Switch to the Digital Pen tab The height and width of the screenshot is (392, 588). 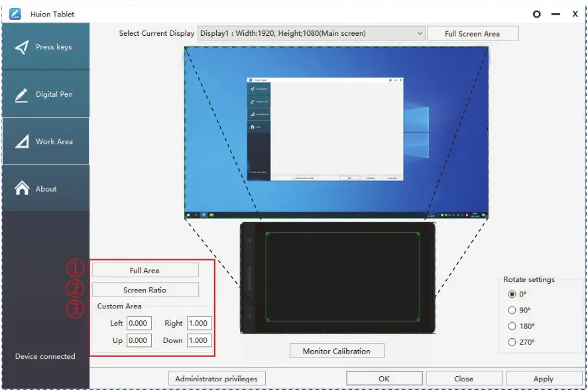[46, 93]
